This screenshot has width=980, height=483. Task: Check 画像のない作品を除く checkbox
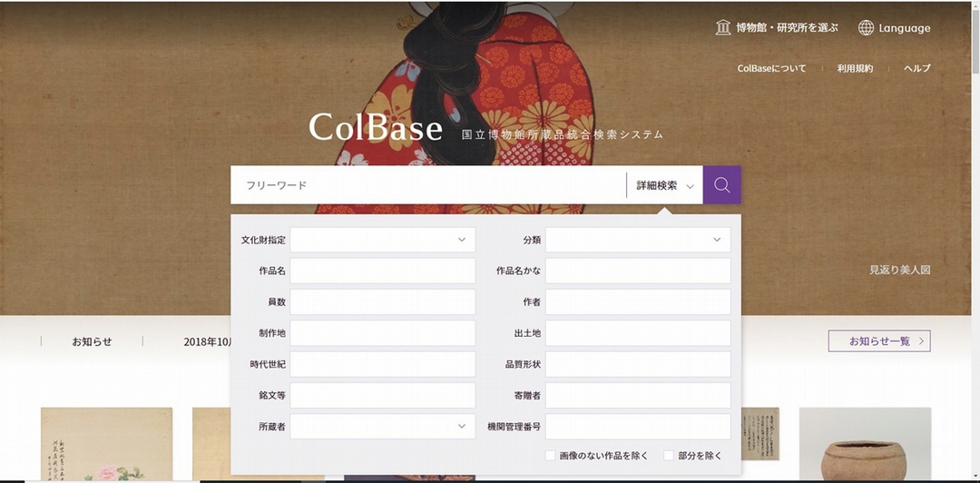(x=550, y=456)
